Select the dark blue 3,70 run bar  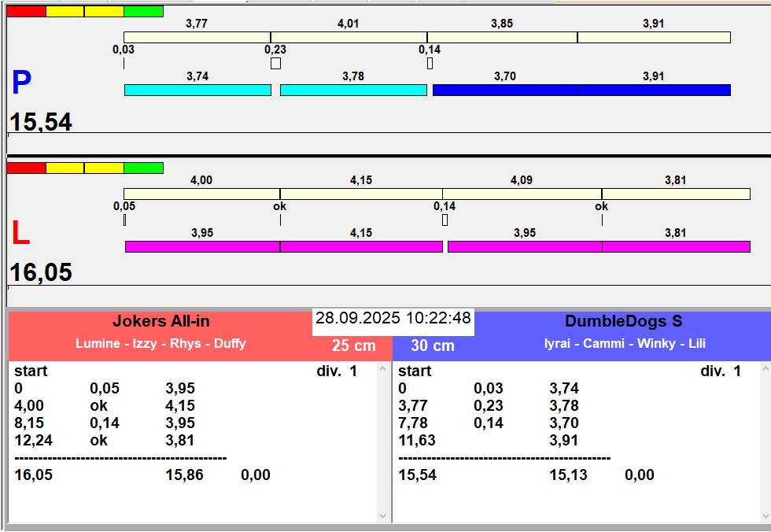pos(505,90)
